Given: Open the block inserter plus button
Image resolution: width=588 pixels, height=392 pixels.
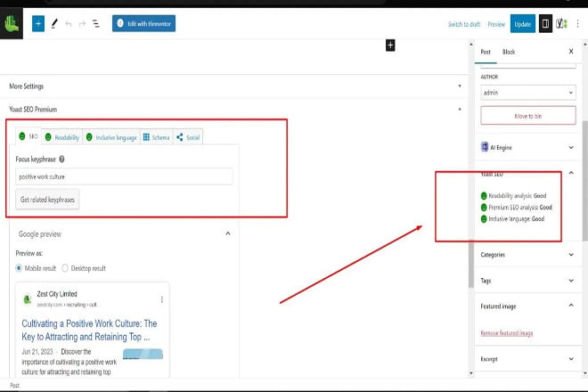Looking at the screenshot, I should point(38,24).
